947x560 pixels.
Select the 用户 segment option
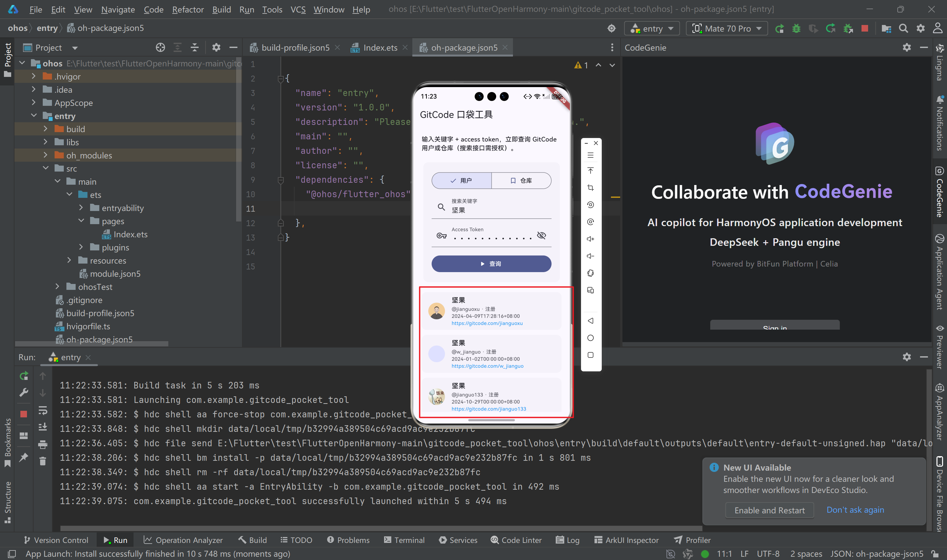461,181
